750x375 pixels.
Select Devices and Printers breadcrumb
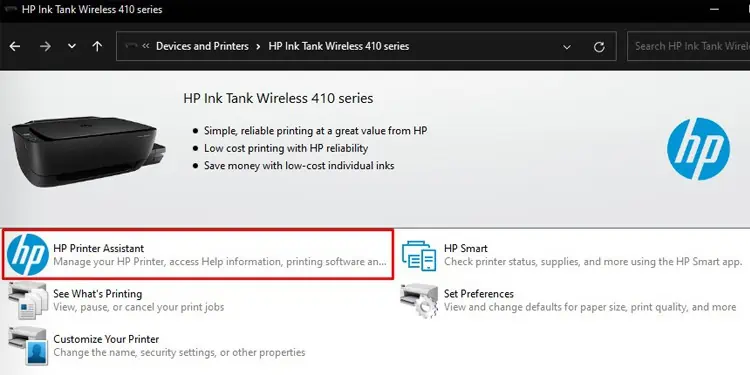point(202,46)
